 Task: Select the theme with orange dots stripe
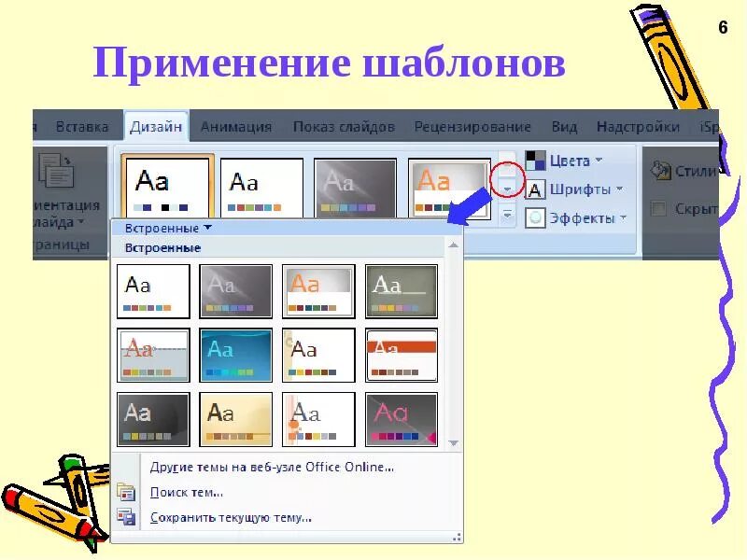coord(318,419)
